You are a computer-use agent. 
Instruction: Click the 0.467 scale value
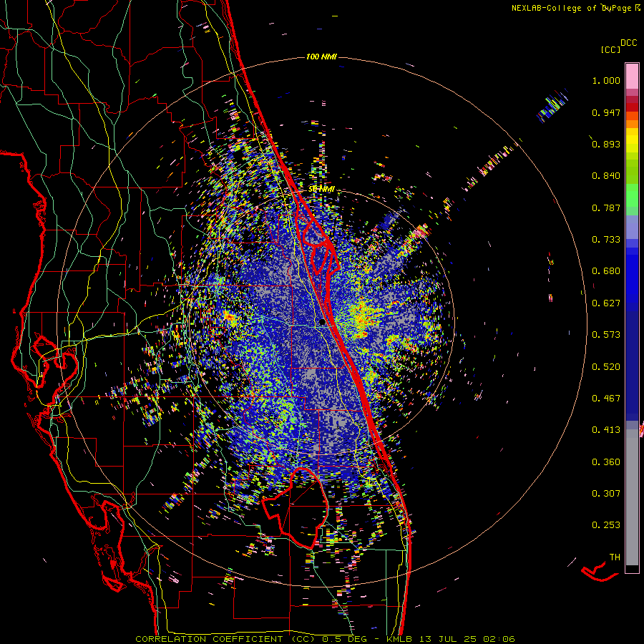tap(606, 399)
